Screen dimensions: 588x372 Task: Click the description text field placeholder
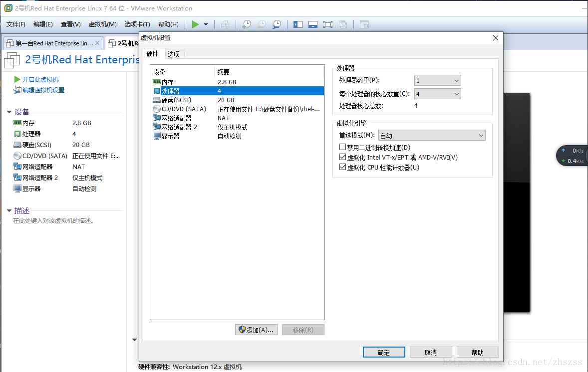pos(53,220)
